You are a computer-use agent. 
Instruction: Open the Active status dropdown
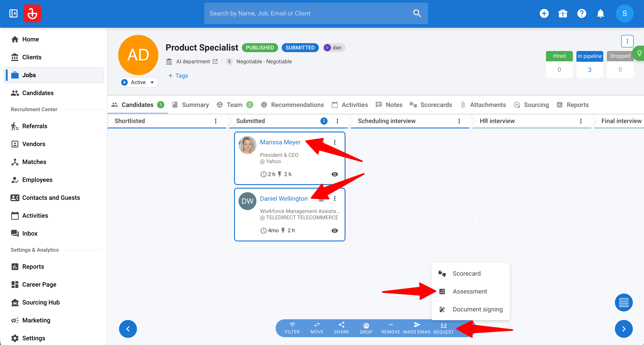point(138,82)
